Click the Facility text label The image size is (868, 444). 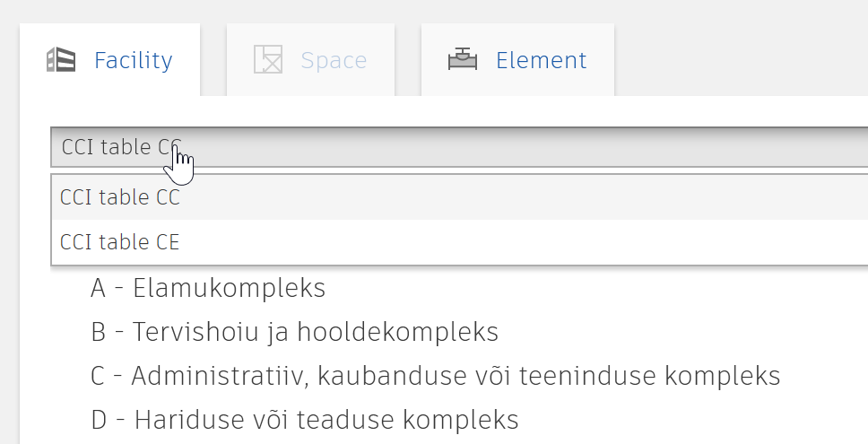[134, 60]
